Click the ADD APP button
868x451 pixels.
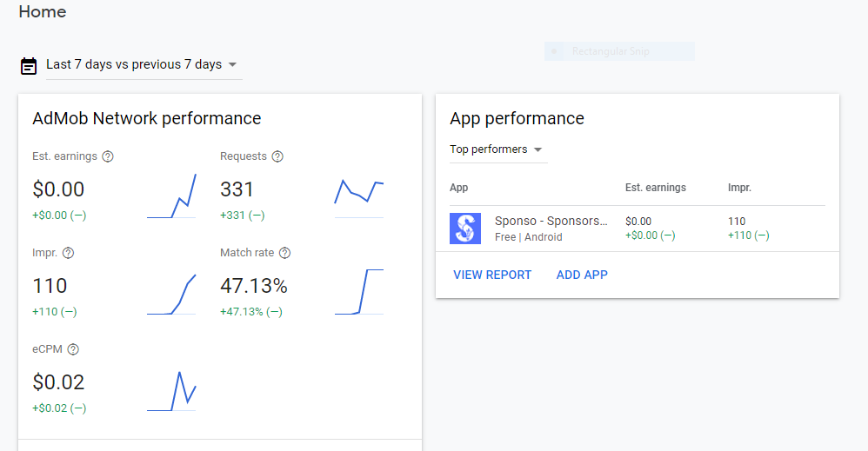pos(582,275)
